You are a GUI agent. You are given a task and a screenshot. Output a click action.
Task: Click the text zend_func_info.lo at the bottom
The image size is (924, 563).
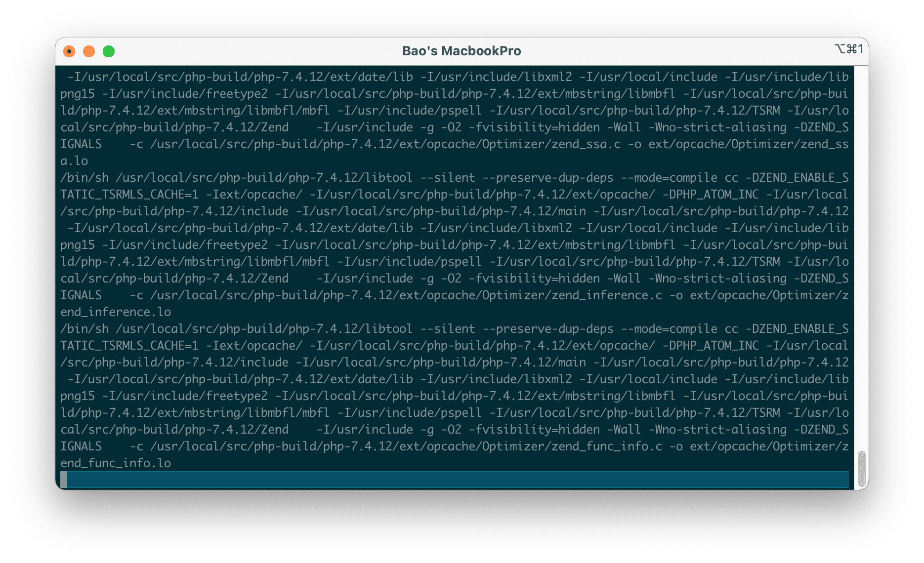115,463
